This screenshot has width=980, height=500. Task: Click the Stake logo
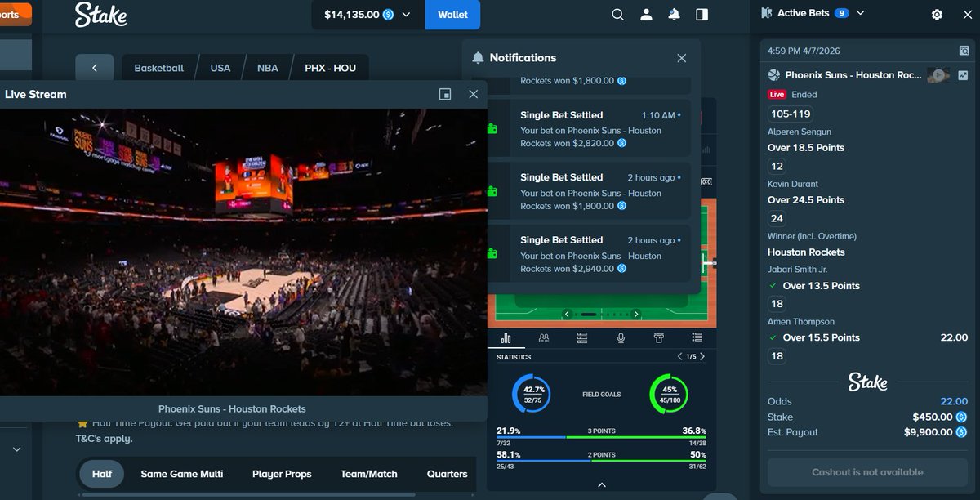tap(100, 14)
